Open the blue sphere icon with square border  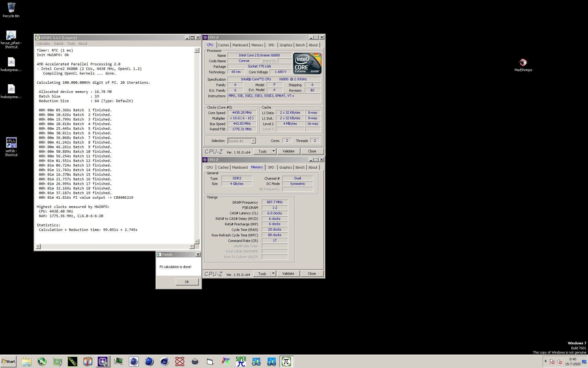tap(134, 362)
